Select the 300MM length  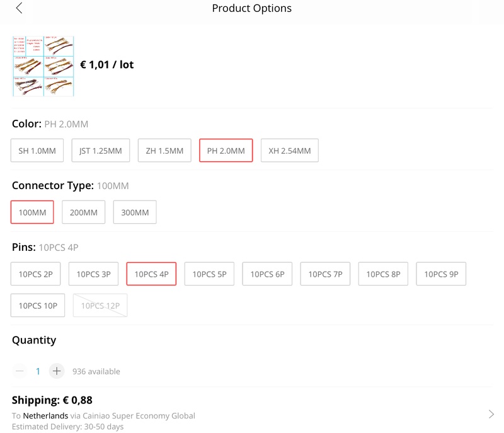(135, 212)
